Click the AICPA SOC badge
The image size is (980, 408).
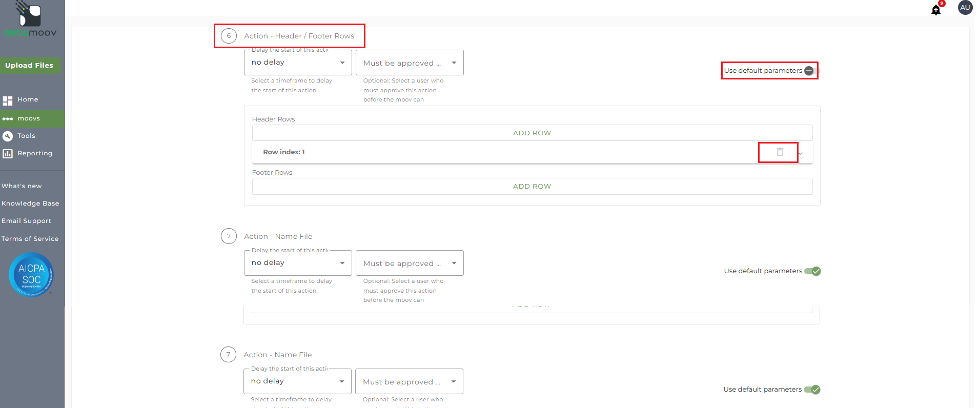click(31, 275)
